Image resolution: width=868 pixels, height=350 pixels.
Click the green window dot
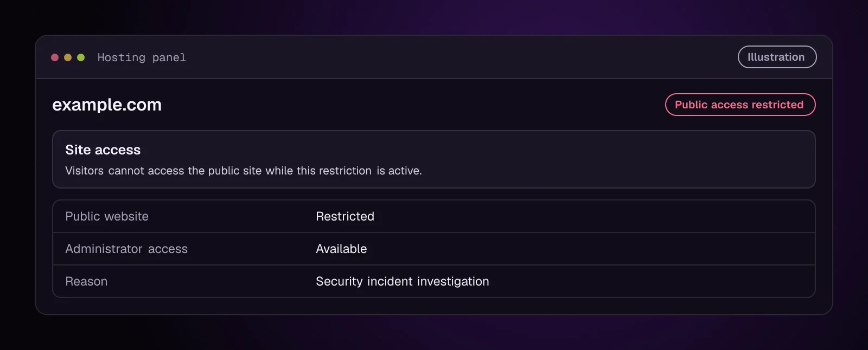click(x=81, y=57)
